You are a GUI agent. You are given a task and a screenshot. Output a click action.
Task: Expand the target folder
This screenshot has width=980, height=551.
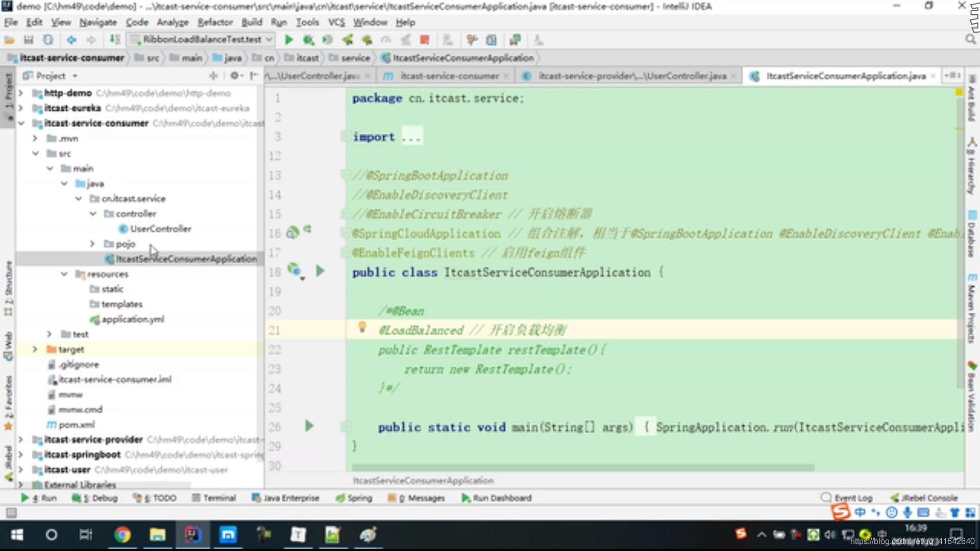point(35,349)
